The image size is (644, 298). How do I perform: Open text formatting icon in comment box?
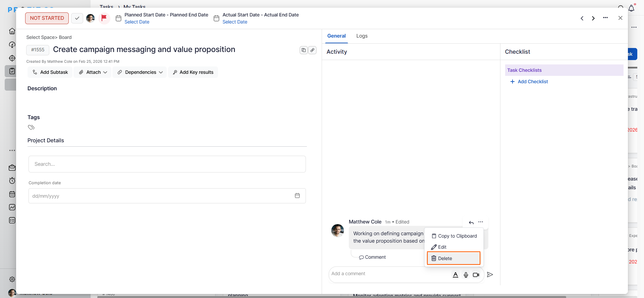point(455,275)
